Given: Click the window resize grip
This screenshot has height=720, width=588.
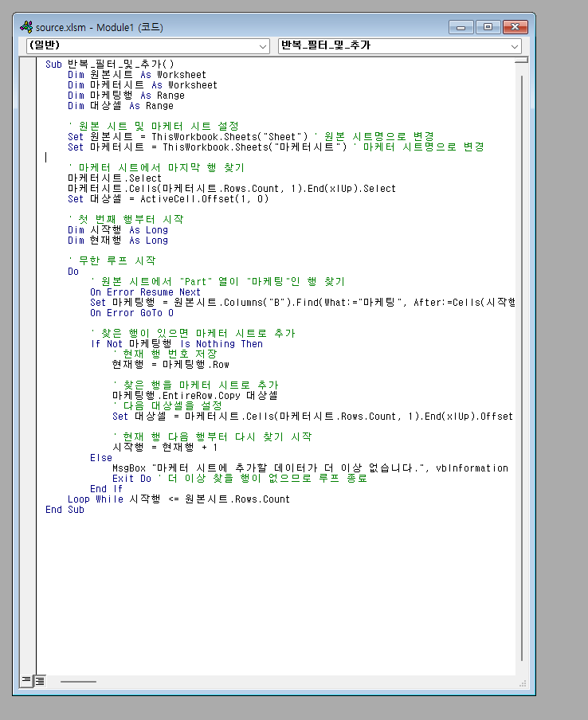Looking at the screenshot, I should click(x=523, y=683).
